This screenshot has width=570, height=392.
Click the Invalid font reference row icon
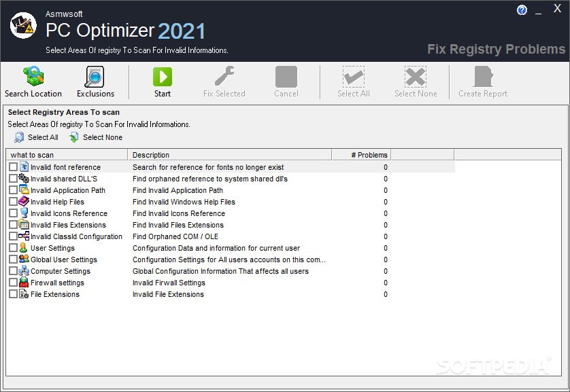click(x=24, y=166)
